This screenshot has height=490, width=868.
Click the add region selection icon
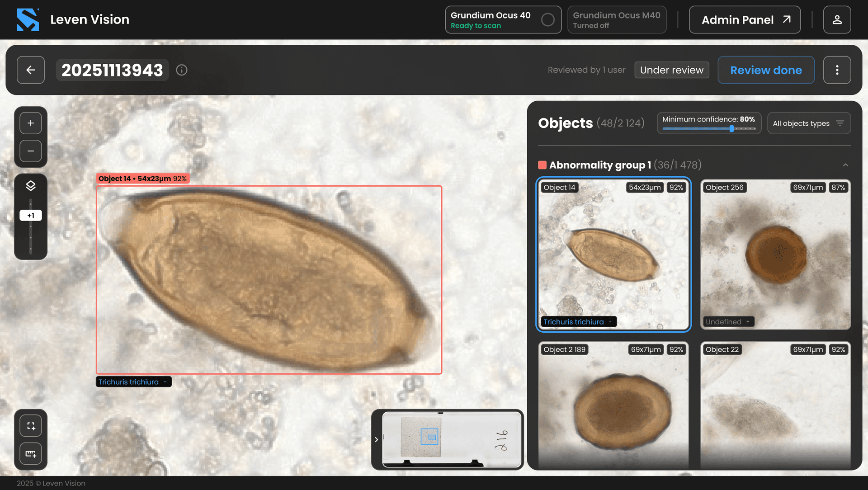point(31,426)
